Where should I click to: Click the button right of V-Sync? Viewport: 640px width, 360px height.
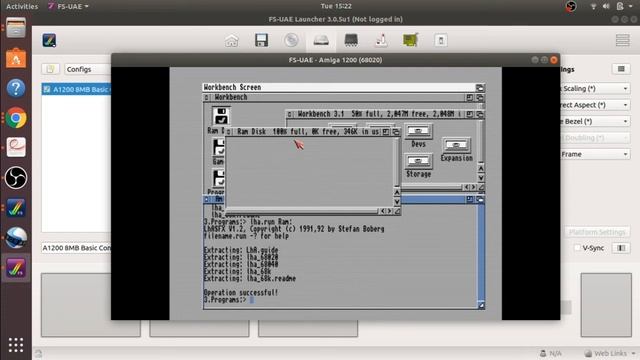[x=621, y=248]
